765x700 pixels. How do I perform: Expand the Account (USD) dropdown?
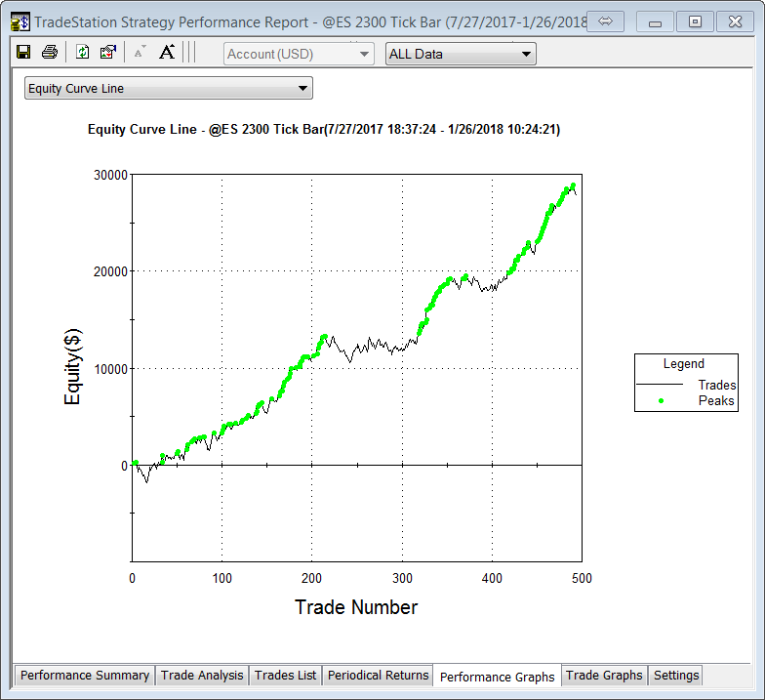pos(299,54)
